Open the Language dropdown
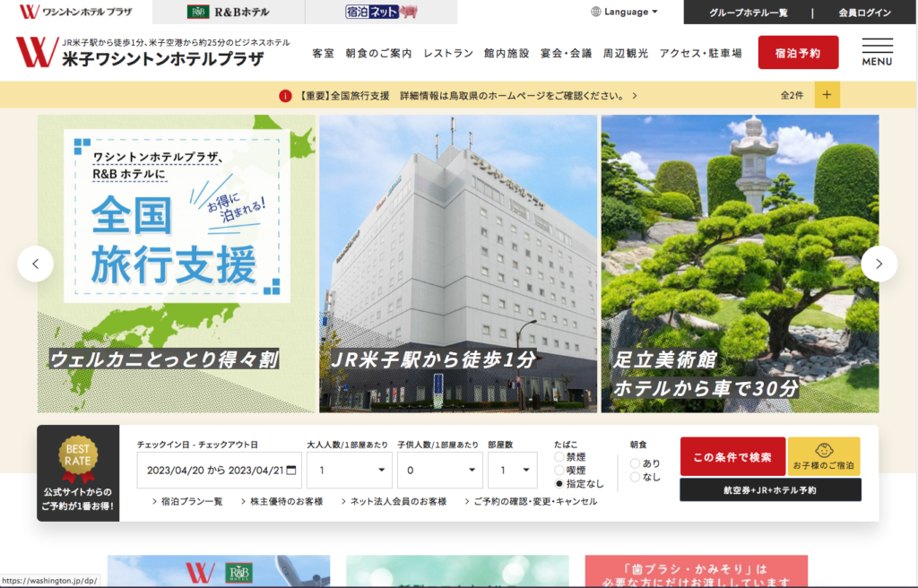Image resolution: width=918 pixels, height=588 pixels. click(624, 12)
